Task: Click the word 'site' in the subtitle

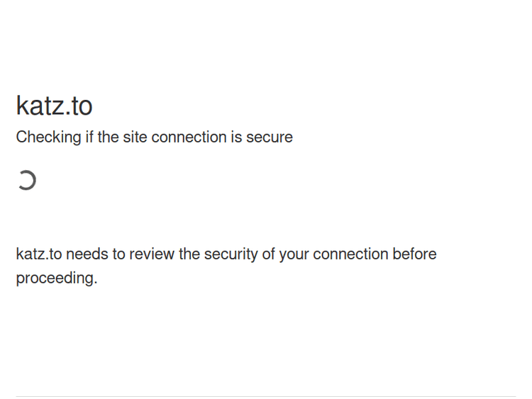Action: pos(135,137)
